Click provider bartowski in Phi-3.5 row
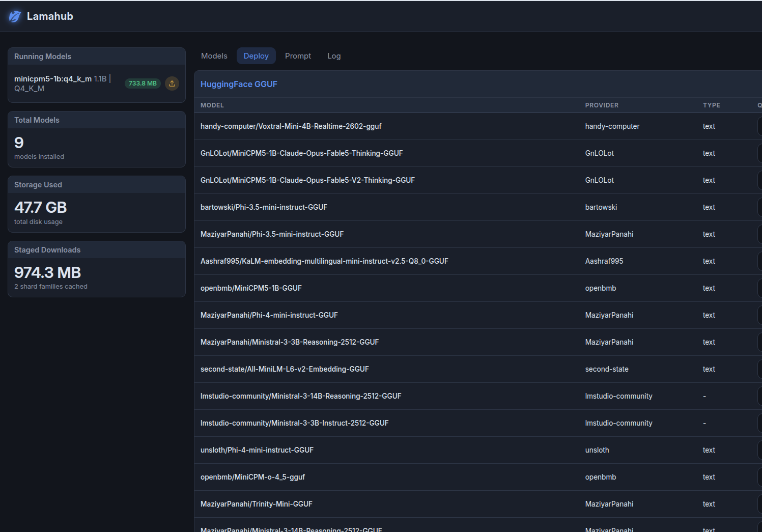The height and width of the screenshot is (532, 762). (601, 207)
